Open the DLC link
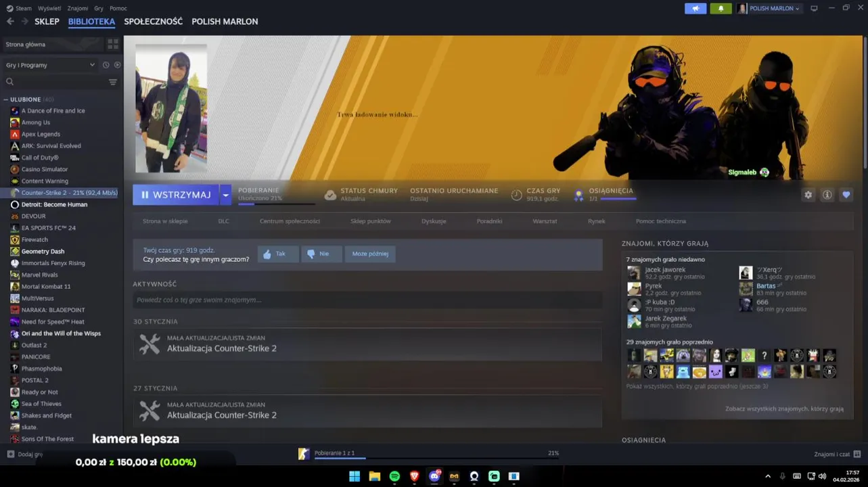This screenshot has width=868, height=487. click(224, 221)
